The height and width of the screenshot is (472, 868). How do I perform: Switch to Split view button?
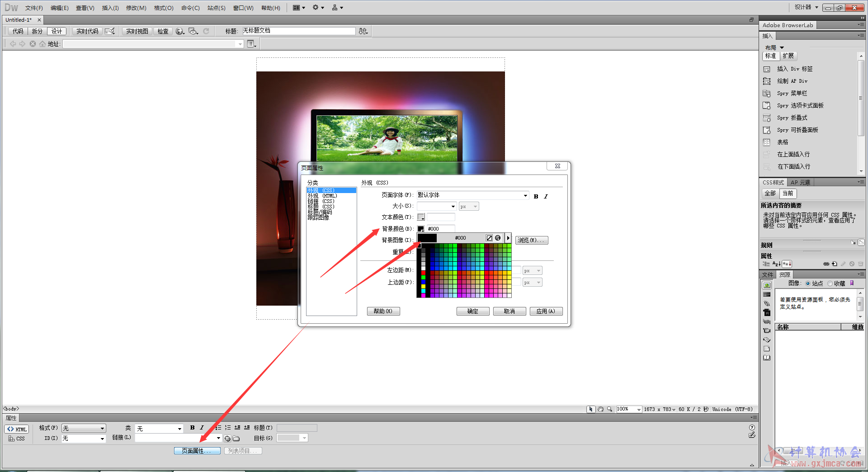[37, 31]
